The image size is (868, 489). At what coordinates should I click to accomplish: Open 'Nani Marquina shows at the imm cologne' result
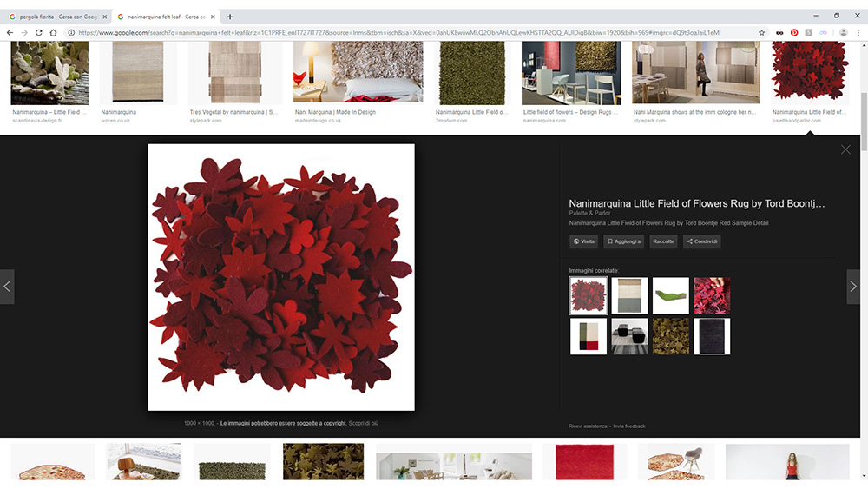tap(696, 73)
